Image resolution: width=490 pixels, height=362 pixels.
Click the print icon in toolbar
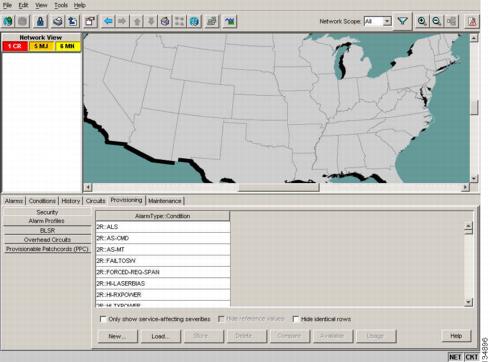57,22
